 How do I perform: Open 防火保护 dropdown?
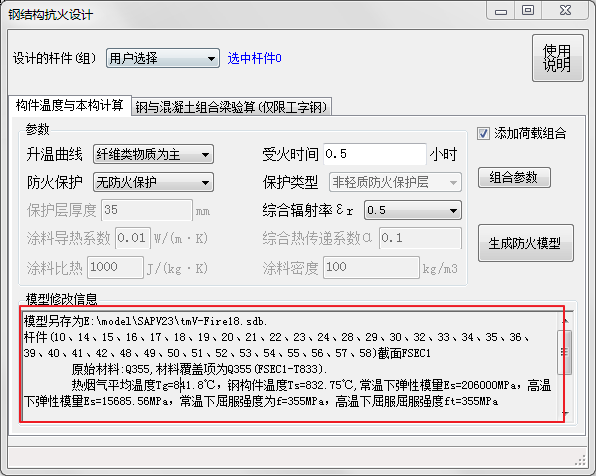click(153, 182)
